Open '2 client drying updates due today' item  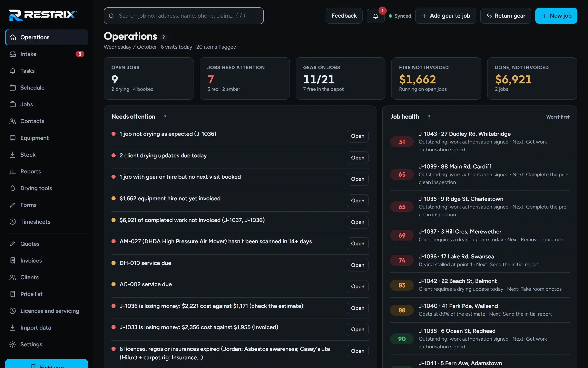click(357, 158)
